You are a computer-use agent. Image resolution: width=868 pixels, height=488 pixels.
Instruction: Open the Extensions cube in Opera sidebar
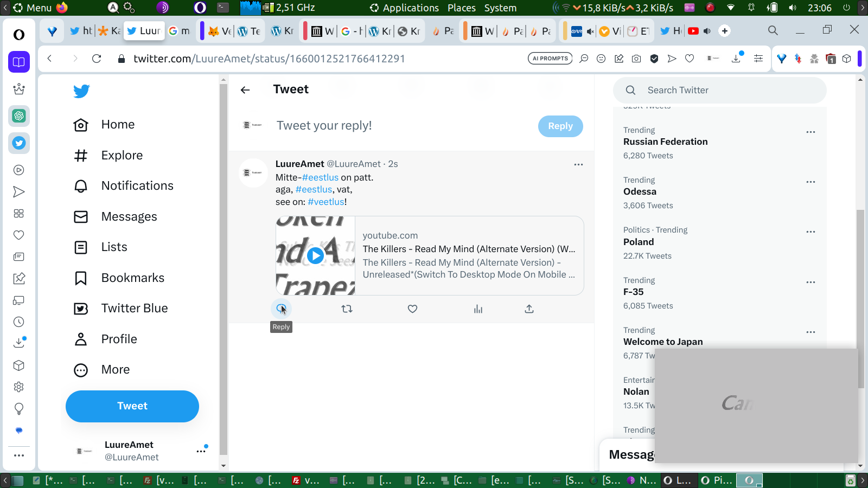point(19,365)
